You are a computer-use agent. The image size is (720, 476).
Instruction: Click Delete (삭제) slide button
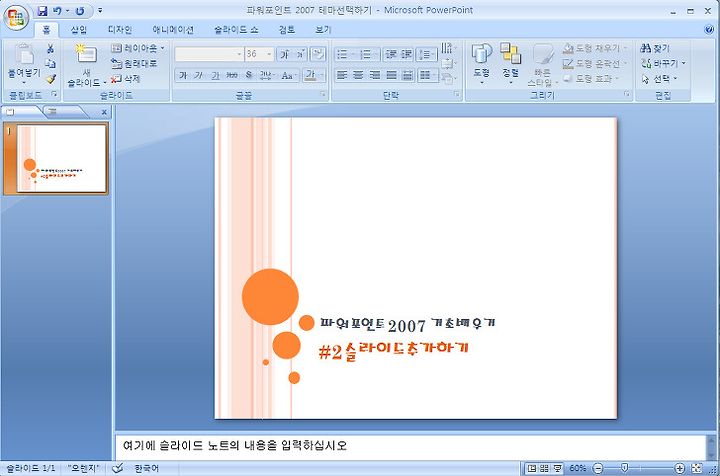pos(126,79)
